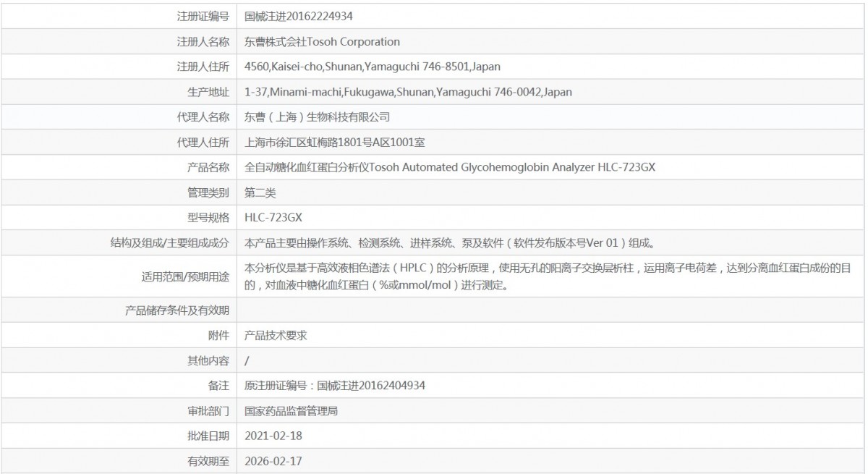Click the 审批部门 label
This screenshot has width=868, height=474.
(x=208, y=411)
